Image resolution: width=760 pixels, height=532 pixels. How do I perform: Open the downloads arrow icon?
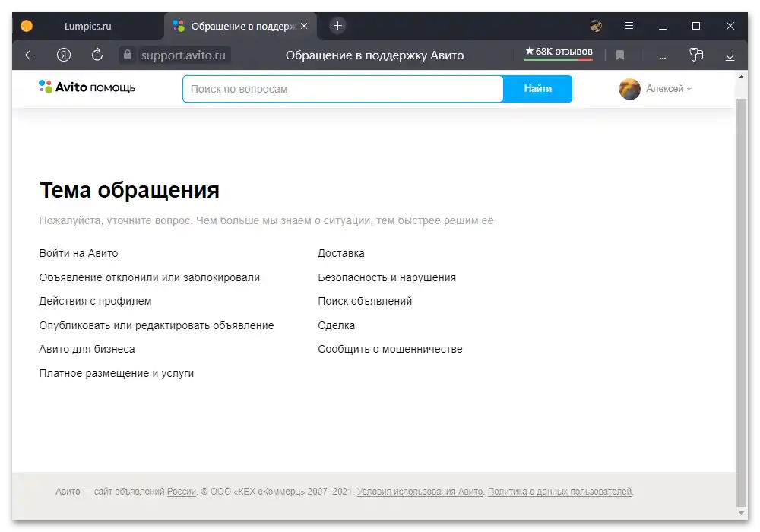coord(730,55)
